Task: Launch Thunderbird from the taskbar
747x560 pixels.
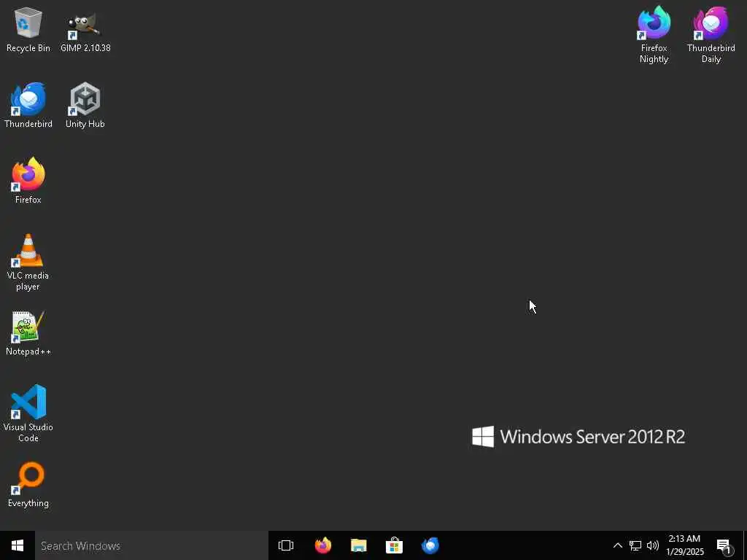Action: click(430, 545)
